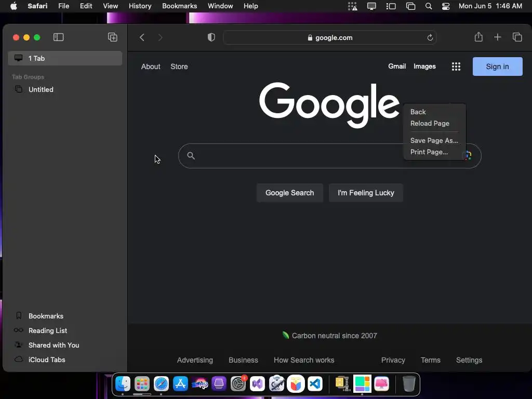Open Shared with You in sidebar

tap(65, 345)
